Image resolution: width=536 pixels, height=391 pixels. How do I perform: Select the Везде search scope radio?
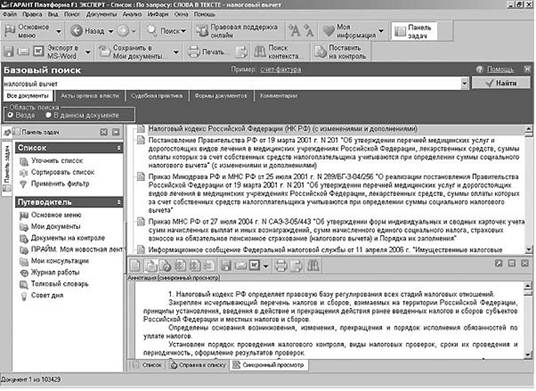coord(10,115)
